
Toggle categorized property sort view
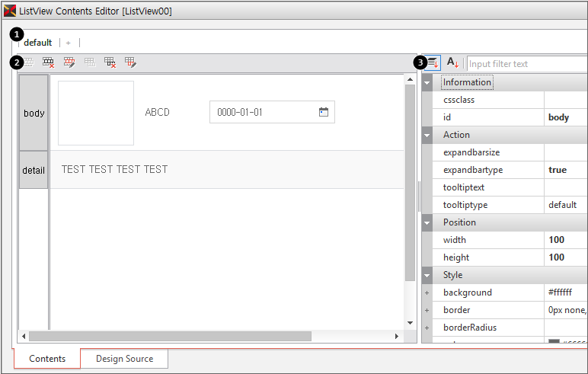pos(433,63)
